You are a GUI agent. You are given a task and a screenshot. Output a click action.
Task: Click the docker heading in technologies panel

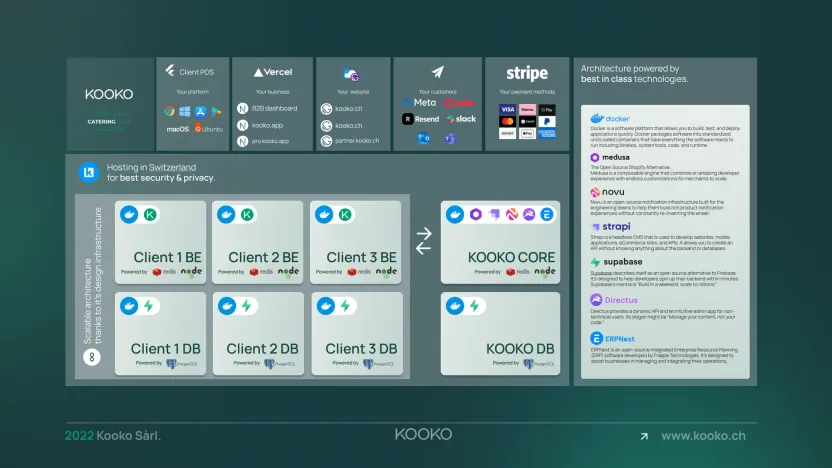click(610, 118)
